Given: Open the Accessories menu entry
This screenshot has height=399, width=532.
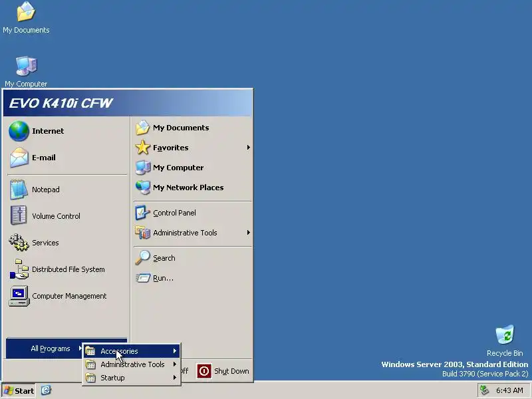Looking at the screenshot, I should pos(132,351).
